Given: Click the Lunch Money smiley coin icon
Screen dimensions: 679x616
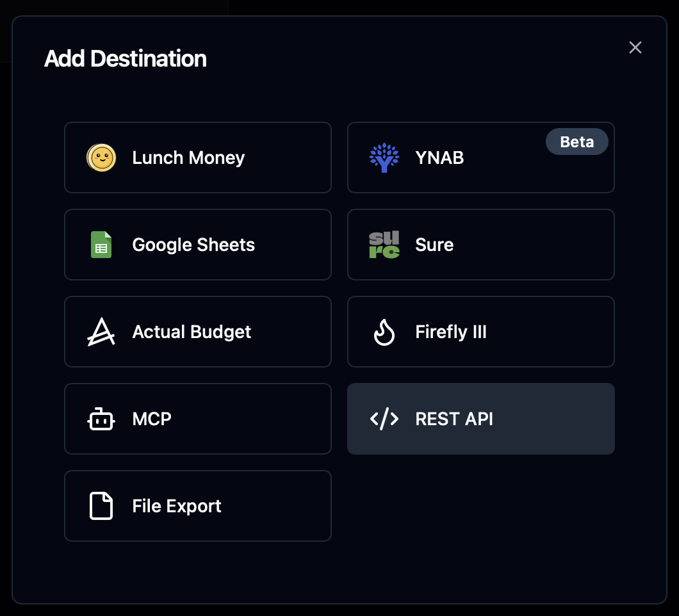Looking at the screenshot, I should [101, 158].
